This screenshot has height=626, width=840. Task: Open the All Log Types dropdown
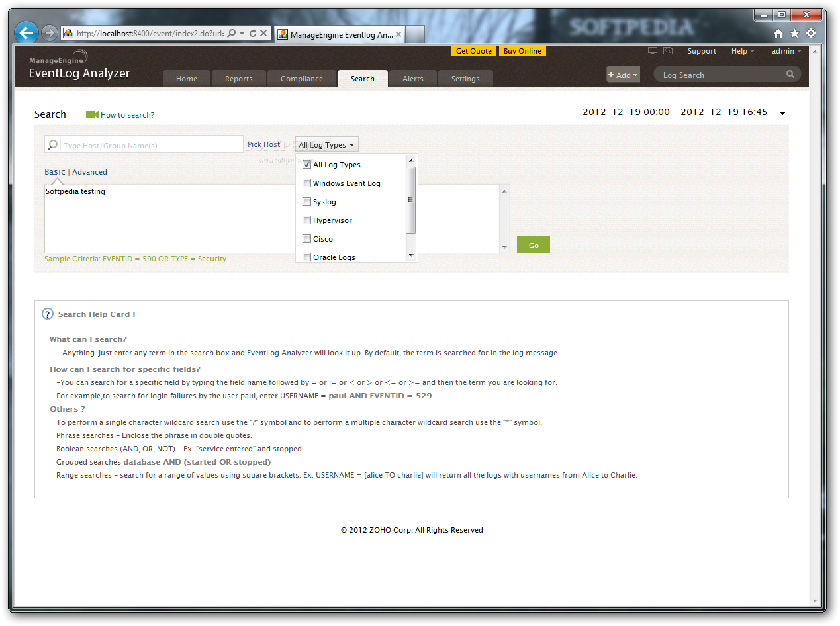(x=326, y=145)
